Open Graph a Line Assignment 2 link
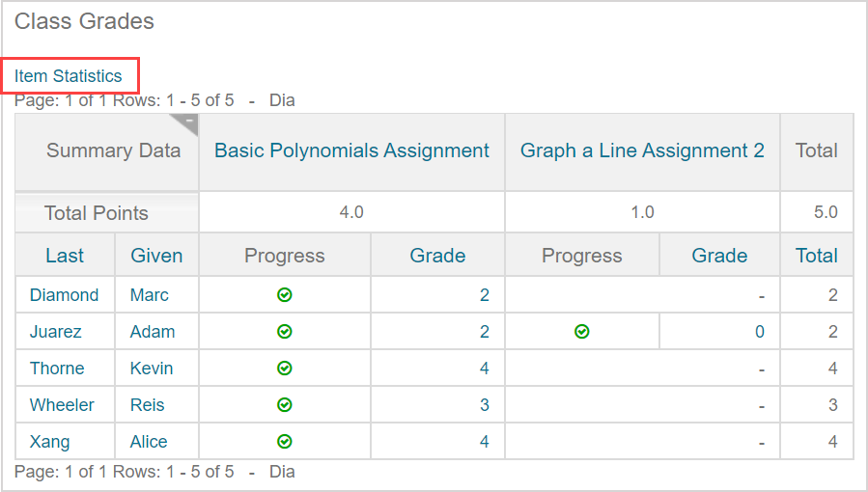The height and width of the screenshot is (492, 868). pyautogui.click(x=642, y=150)
